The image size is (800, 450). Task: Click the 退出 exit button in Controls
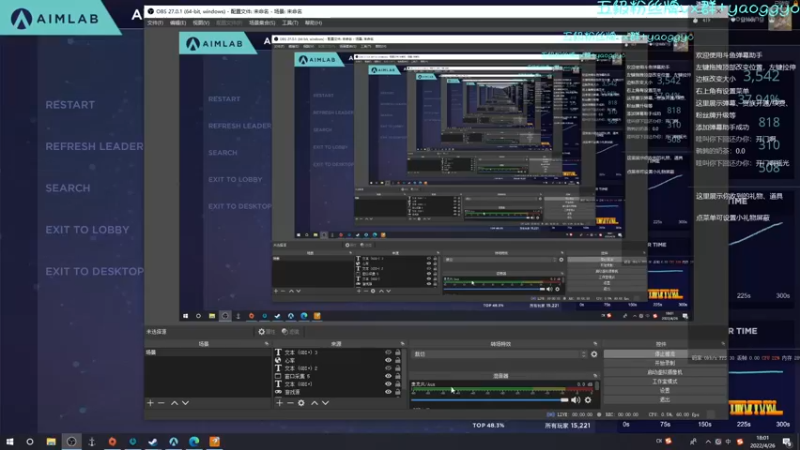click(x=664, y=399)
